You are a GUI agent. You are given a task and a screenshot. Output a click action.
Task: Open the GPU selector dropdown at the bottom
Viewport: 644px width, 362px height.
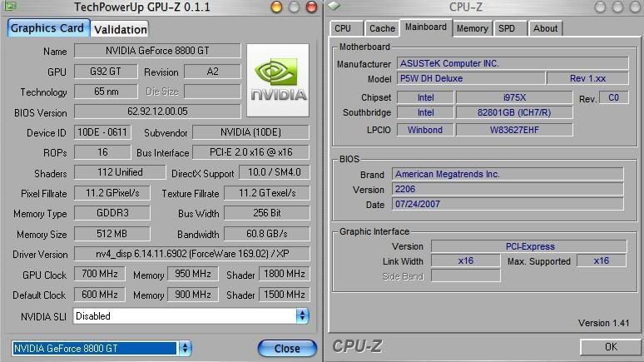102,349
